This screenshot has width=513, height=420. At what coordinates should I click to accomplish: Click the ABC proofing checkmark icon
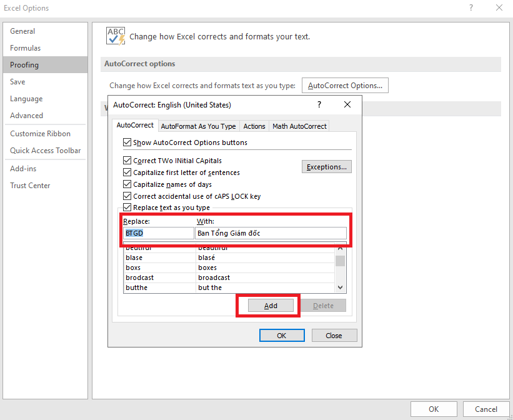[116, 36]
